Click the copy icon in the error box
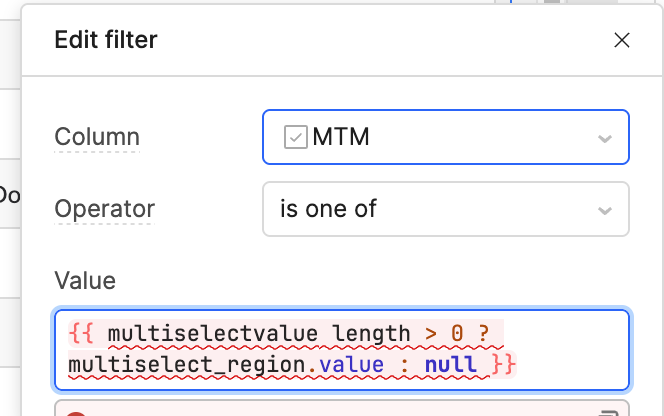Viewport: 664px width, 416px height. tap(609, 413)
